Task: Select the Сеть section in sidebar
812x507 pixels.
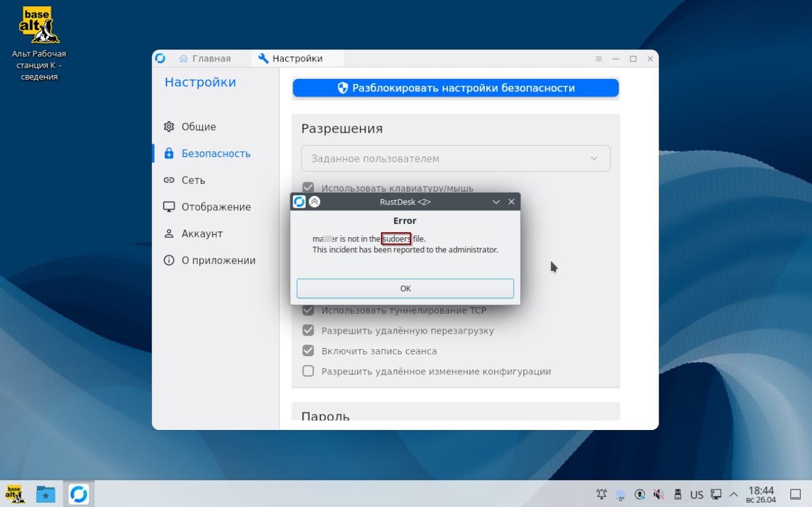Action: (193, 180)
